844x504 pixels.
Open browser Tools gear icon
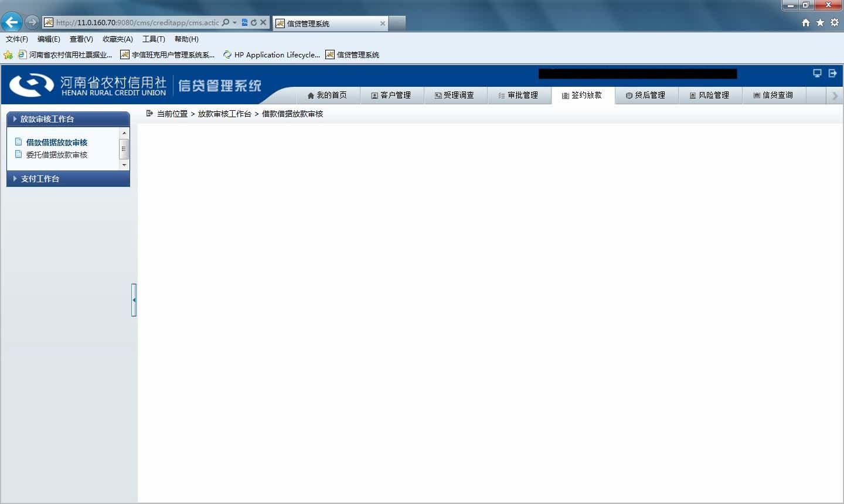pos(835,22)
